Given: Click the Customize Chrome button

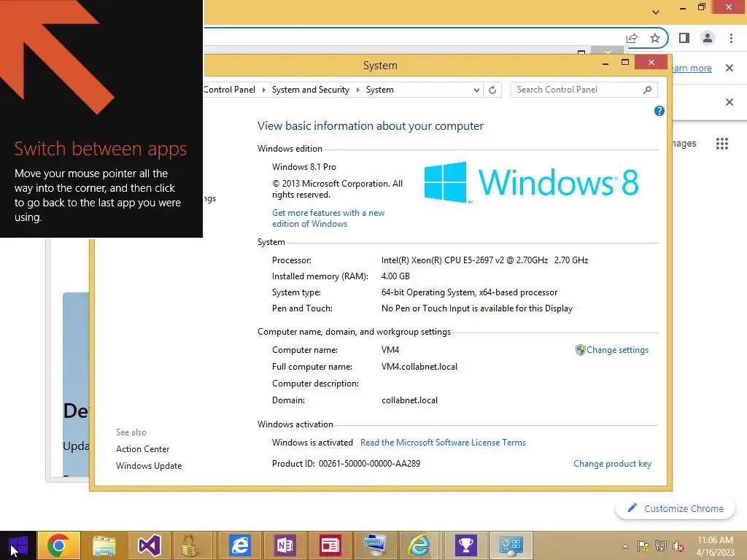Looking at the screenshot, I should point(676,508).
